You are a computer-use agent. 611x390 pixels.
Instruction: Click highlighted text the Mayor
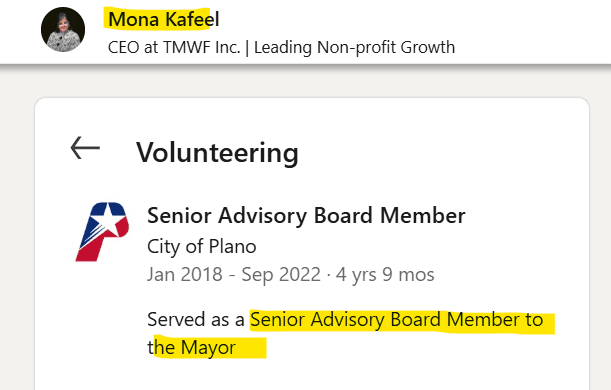click(192, 348)
